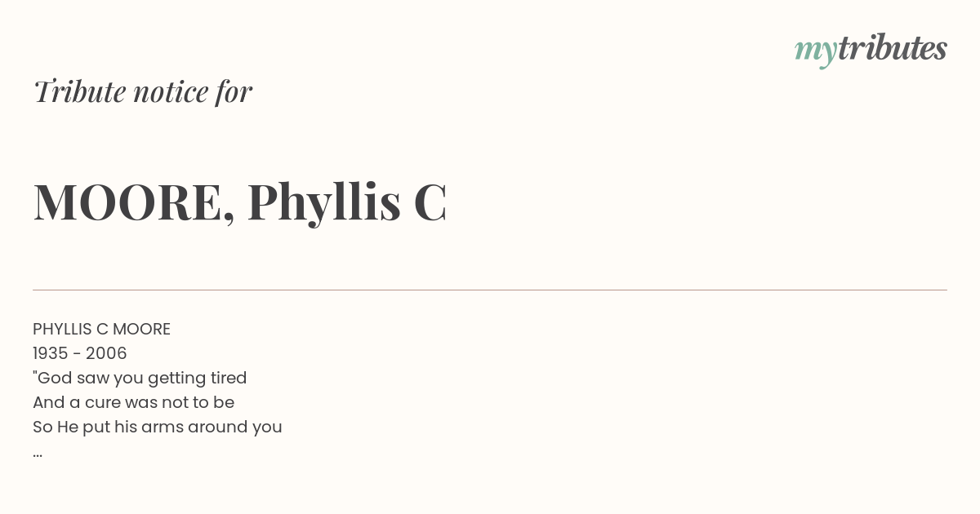Click the word "God" in the poem
980x514 pixels.
[x=53, y=378]
